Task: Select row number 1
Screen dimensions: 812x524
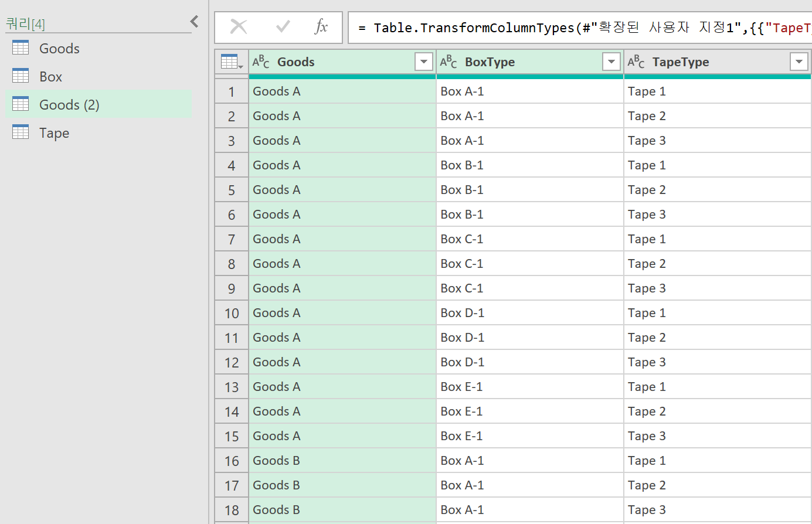Action: pyautogui.click(x=232, y=92)
